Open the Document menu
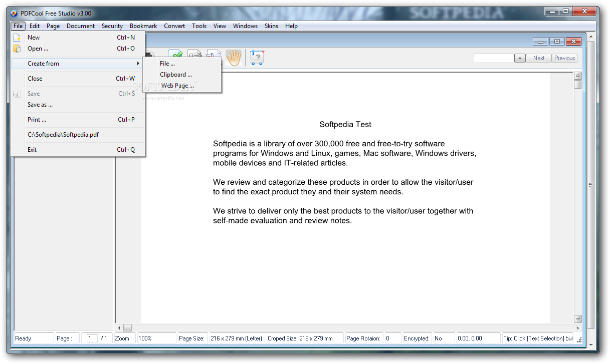The height and width of the screenshot is (364, 610). [81, 26]
